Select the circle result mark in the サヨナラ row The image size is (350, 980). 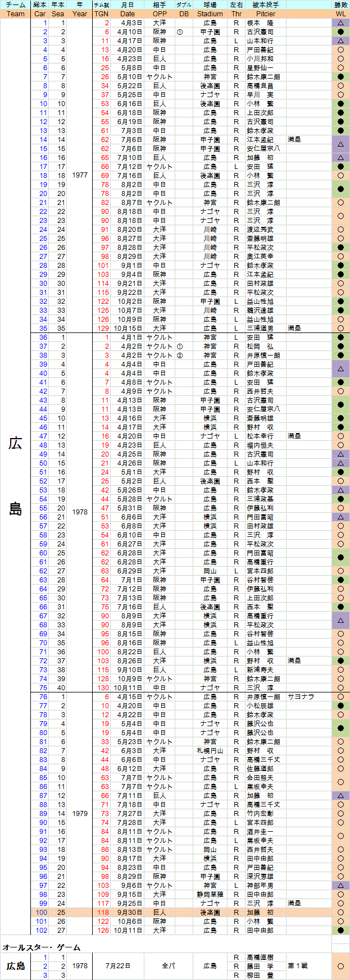[340, 697]
